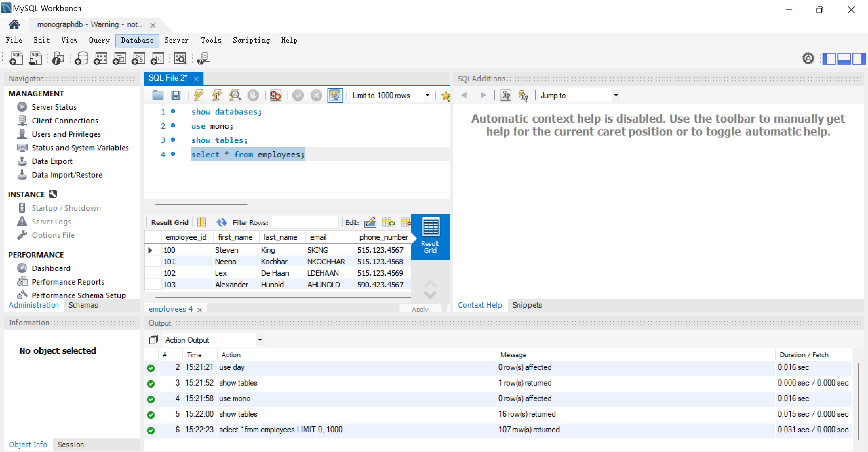Create a new schema icon
868x452 pixels.
pos(81,59)
